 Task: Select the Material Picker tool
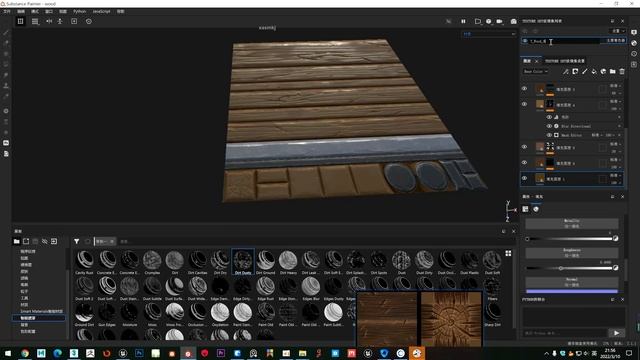(6, 96)
